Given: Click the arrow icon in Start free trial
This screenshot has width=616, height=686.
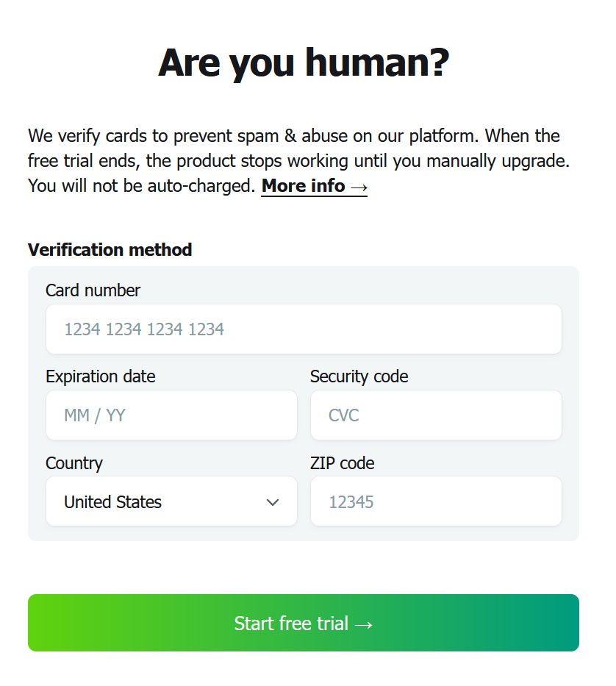Looking at the screenshot, I should (x=363, y=624).
